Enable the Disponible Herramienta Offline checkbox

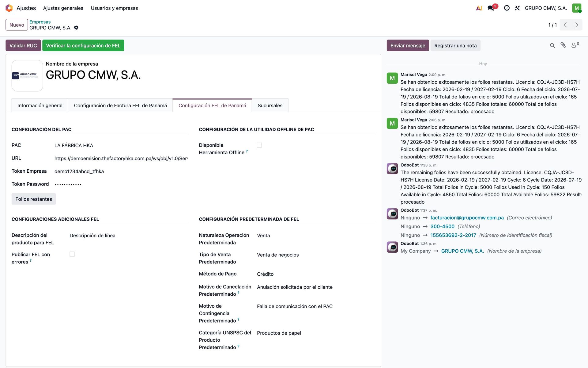pos(259,145)
